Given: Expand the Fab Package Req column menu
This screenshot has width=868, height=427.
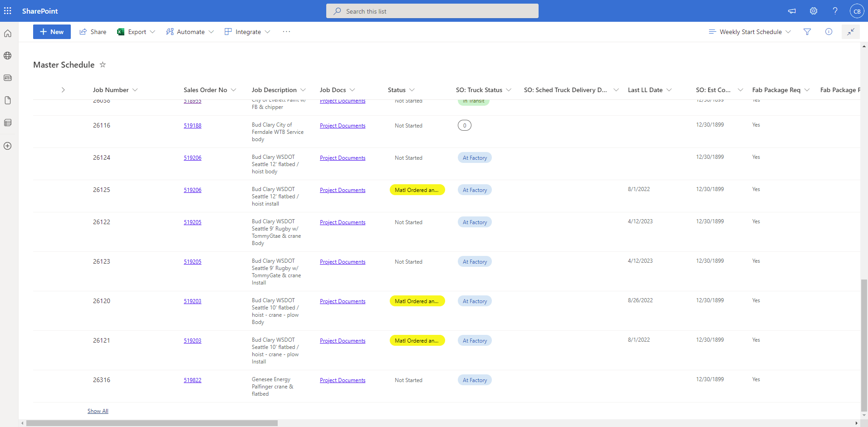Looking at the screenshot, I should (x=807, y=90).
